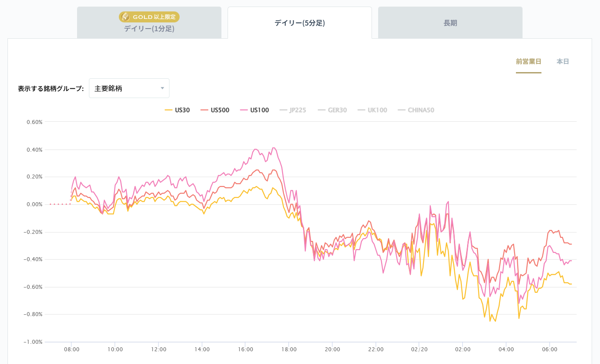Screen dimensions: 600x364
Task: Toggle US30 series in legend
Action: (x=177, y=110)
